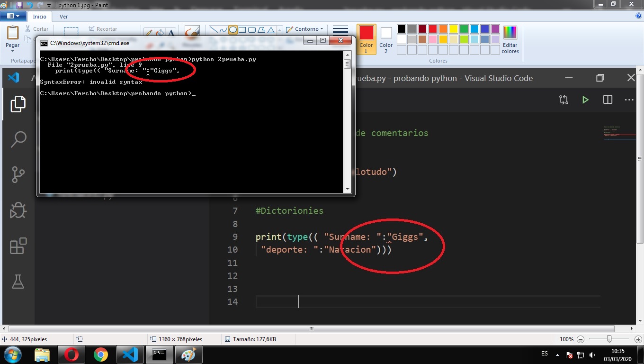Screen dimensions: 644x364
Task: Click the Undo arrow in Paint's title bar
Action: (30, 5)
